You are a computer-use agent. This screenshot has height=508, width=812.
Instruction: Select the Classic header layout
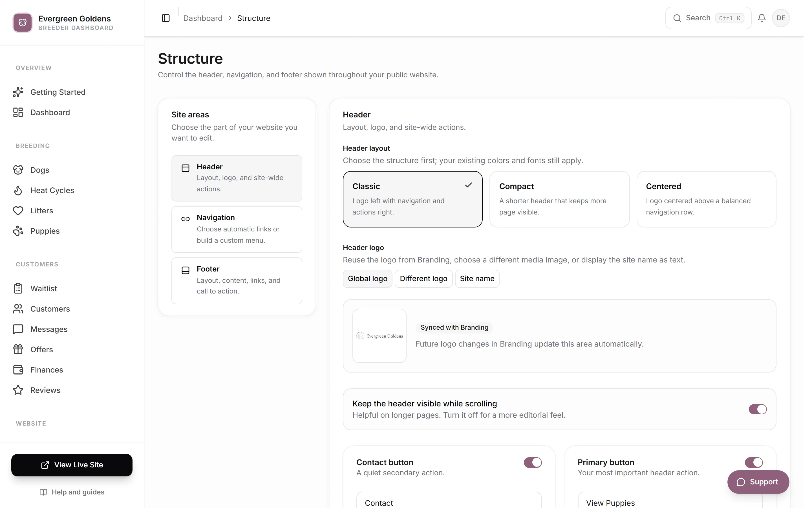412,199
